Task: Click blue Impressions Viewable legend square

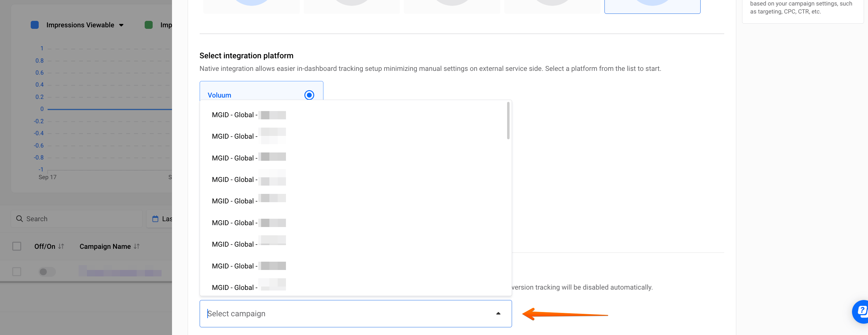Action: [x=35, y=25]
